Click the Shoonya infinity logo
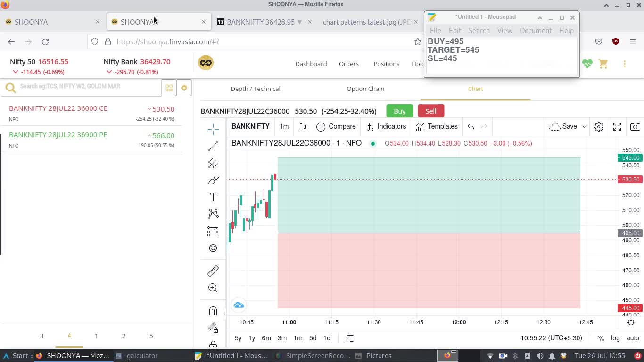 pyautogui.click(x=206, y=63)
